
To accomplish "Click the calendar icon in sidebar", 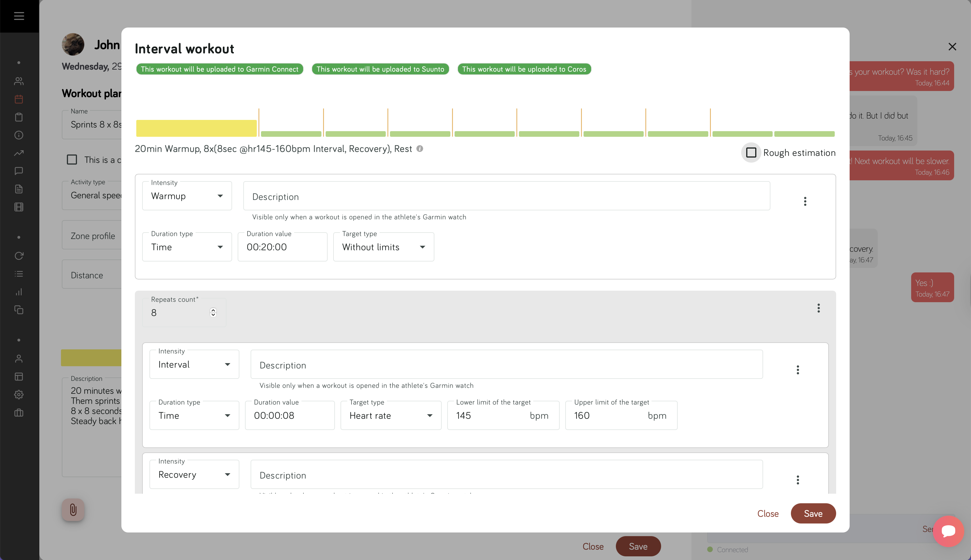I will [x=19, y=99].
